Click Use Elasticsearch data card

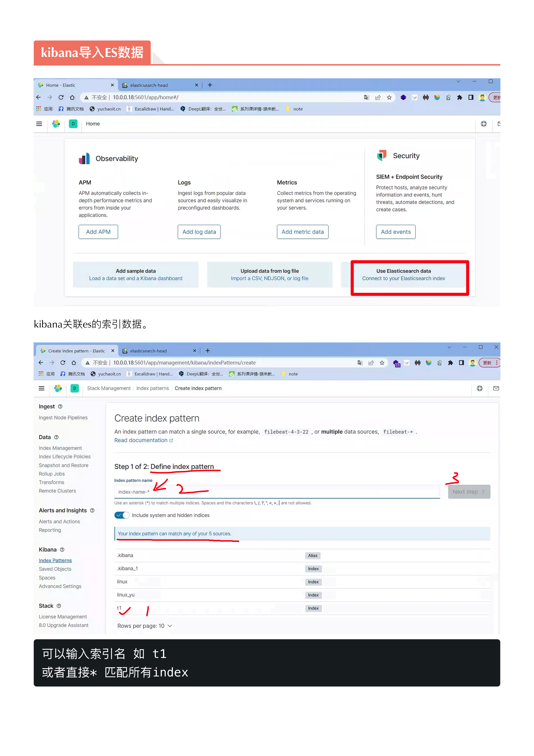coord(403,275)
